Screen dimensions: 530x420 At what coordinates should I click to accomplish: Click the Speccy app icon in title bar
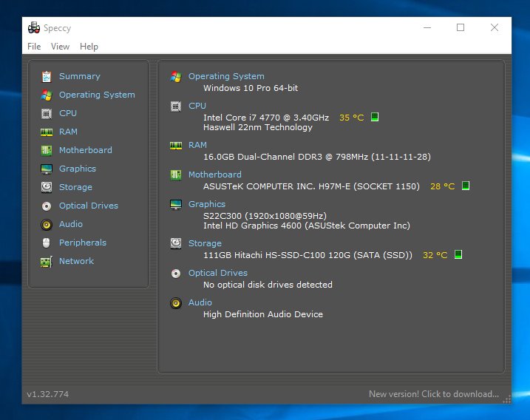33,28
